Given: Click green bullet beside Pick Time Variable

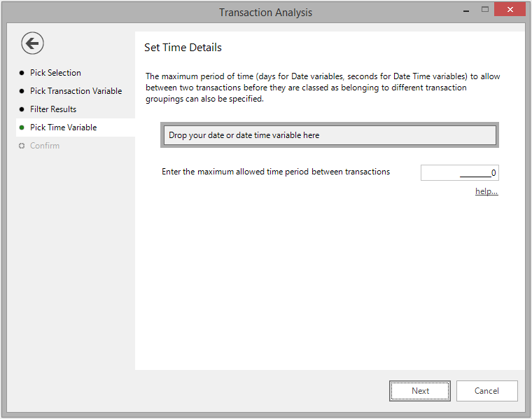Looking at the screenshot, I should click(x=22, y=128).
